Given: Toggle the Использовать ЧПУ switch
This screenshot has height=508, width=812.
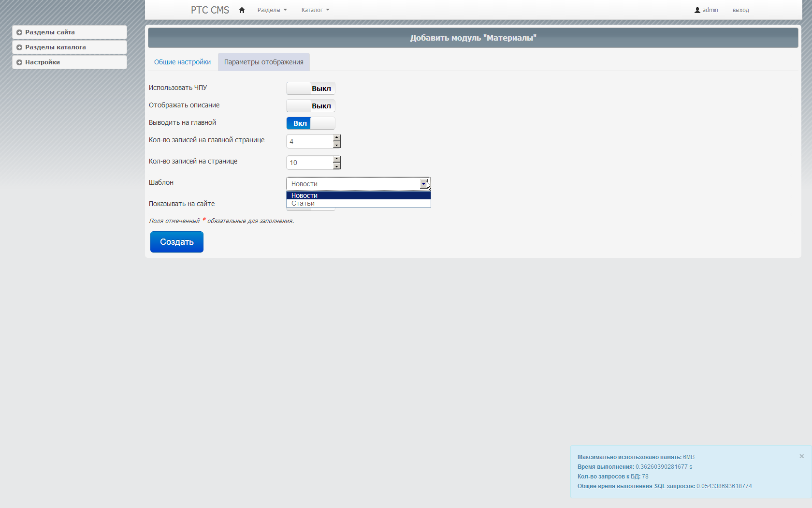Looking at the screenshot, I should click(311, 89).
